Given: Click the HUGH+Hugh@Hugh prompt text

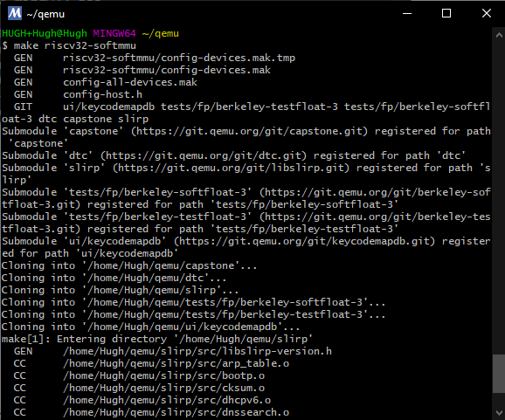Looking at the screenshot, I should [x=45, y=33].
